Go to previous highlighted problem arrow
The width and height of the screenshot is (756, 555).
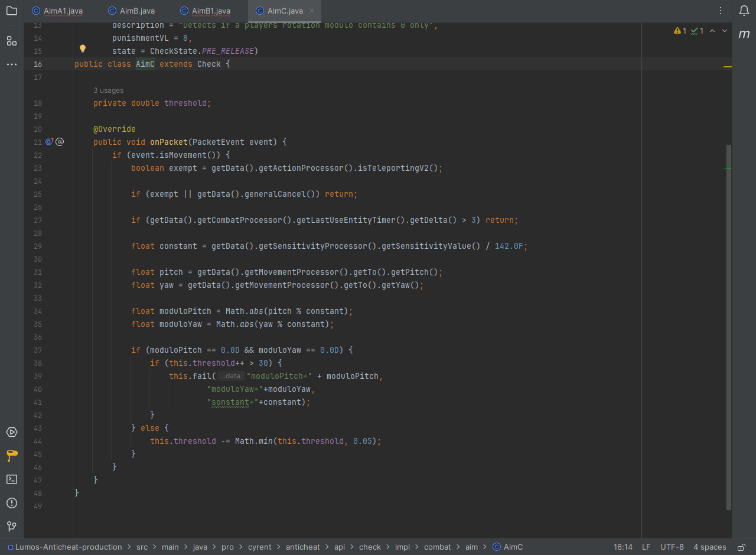712,31
